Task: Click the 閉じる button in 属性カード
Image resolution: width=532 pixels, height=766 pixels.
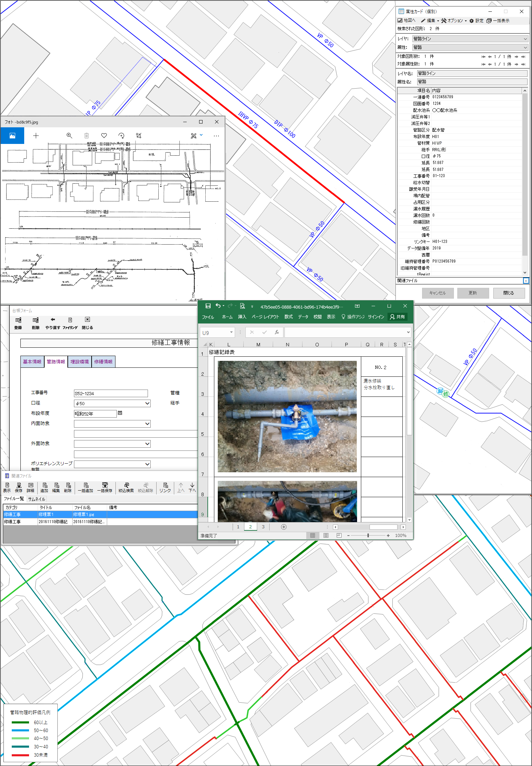Action: 509,293
